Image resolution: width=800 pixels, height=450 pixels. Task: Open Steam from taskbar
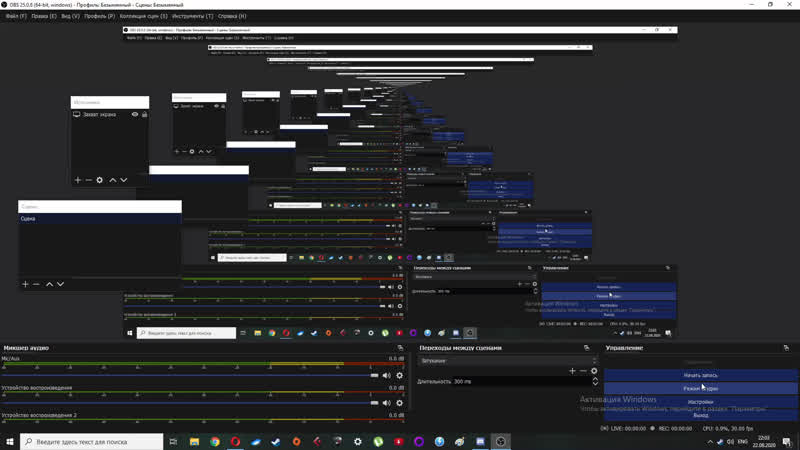click(276, 442)
